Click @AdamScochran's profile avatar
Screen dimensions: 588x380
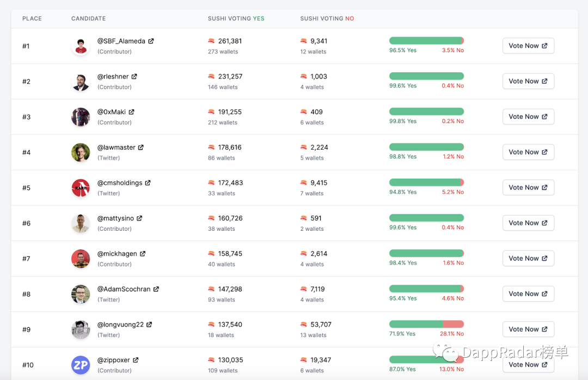[81, 294]
